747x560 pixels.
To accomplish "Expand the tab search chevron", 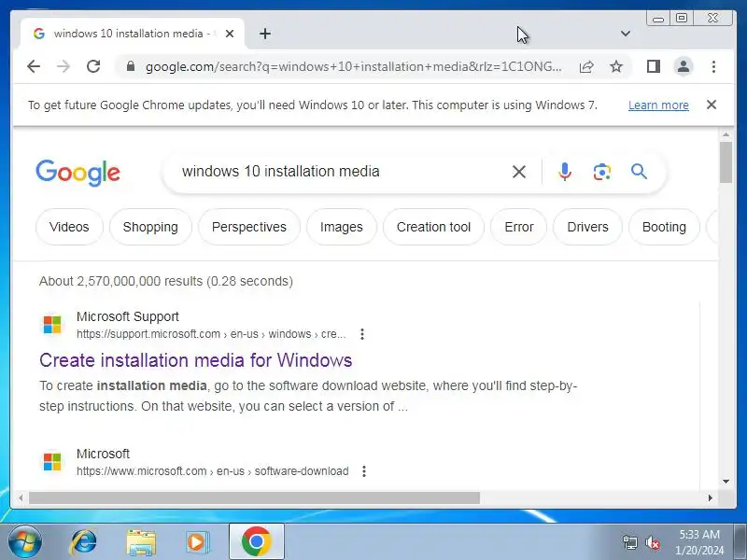I will point(626,34).
